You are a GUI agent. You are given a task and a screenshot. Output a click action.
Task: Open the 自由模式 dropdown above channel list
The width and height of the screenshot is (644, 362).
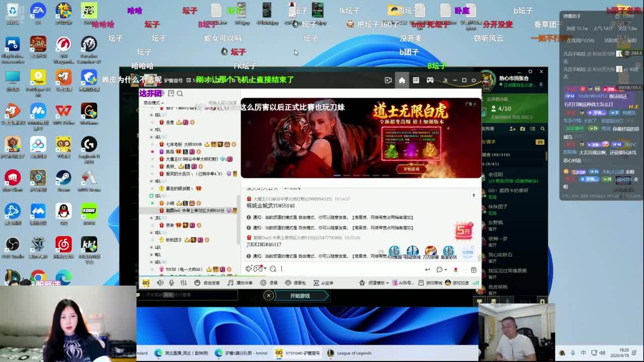(153, 103)
